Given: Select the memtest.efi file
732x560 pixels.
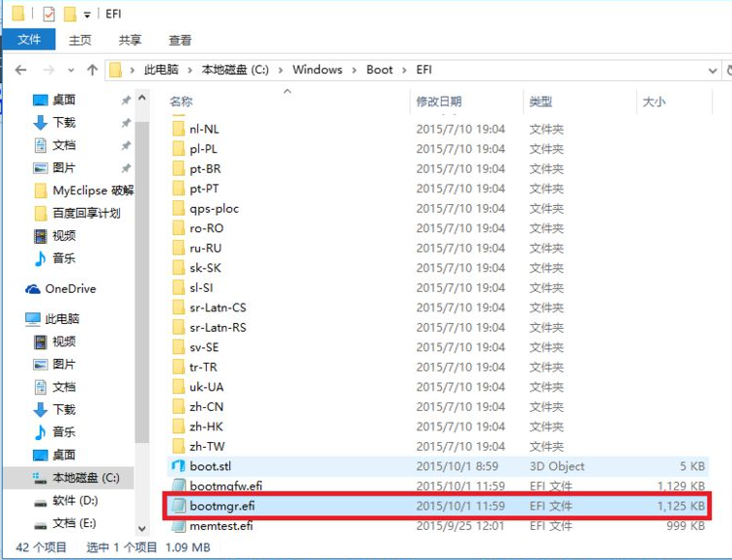Looking at the screenshot, I should (x=221, y=526).
